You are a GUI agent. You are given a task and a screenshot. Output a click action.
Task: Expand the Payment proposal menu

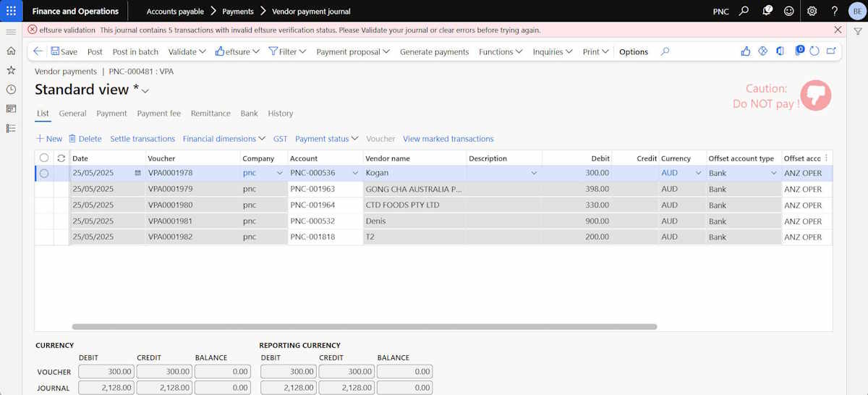(353, 52)
